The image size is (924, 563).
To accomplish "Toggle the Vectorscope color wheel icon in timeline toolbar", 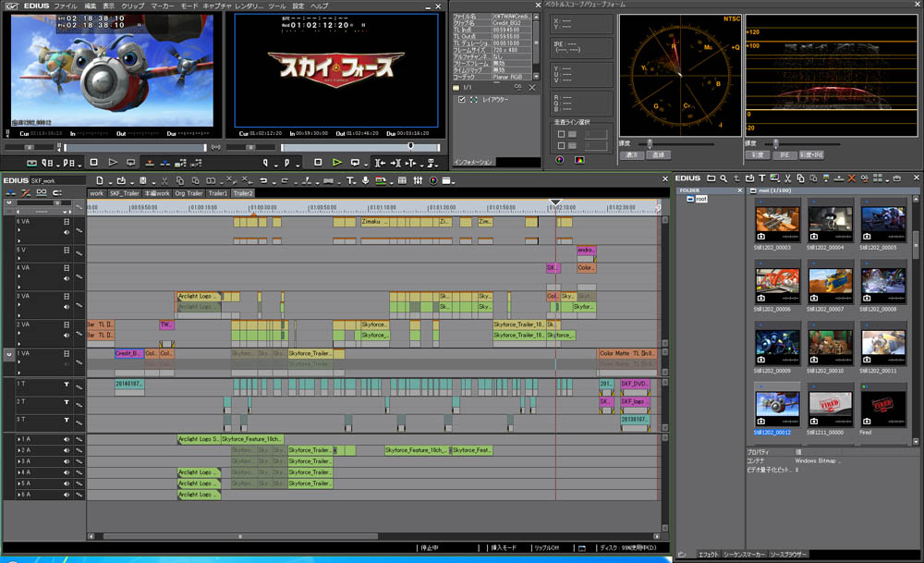I will [433, 180].
